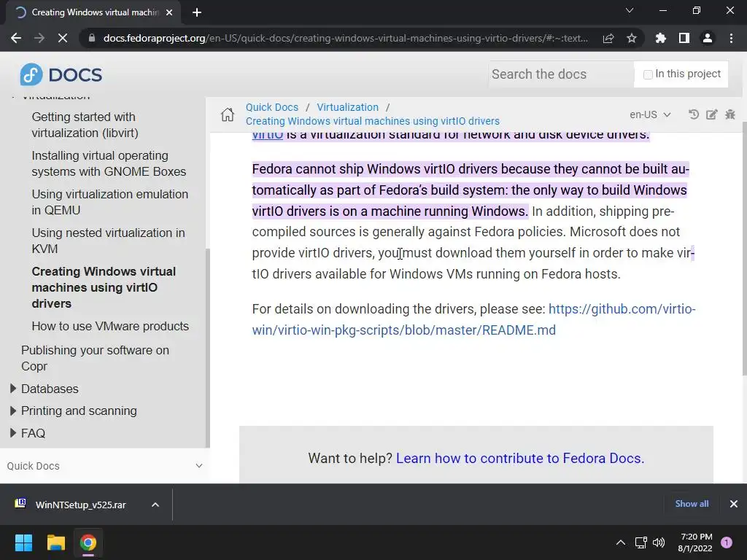The width and height of the screenshot is (747, 560).
Task: Open the Extensions puzzle icon
Action: click(661, 38)
